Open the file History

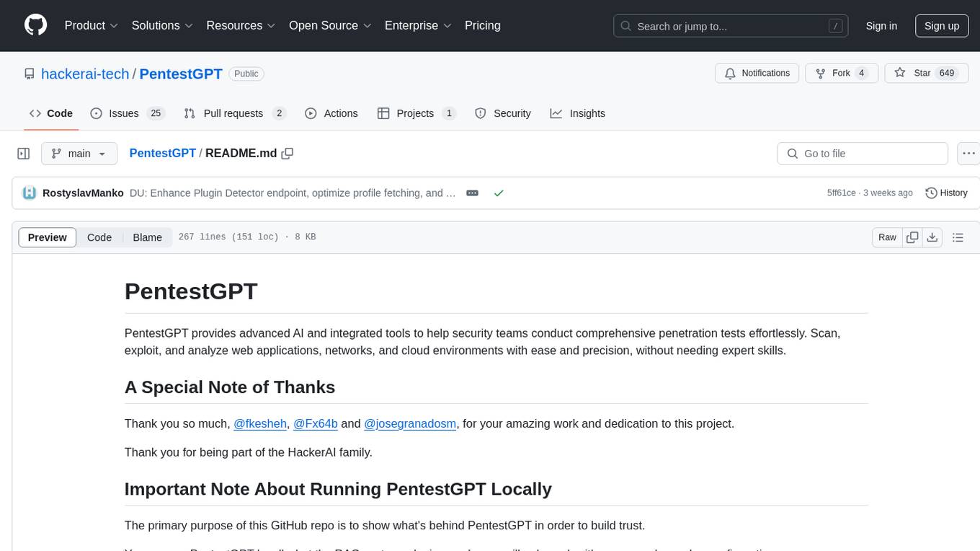click(x=946, y=193)
